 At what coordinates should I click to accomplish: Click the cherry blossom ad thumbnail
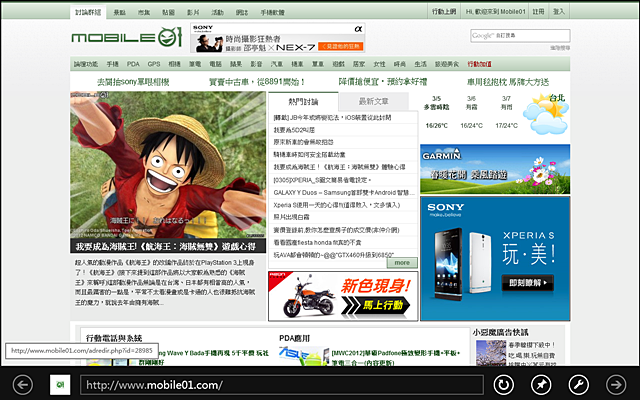point(491,353)
